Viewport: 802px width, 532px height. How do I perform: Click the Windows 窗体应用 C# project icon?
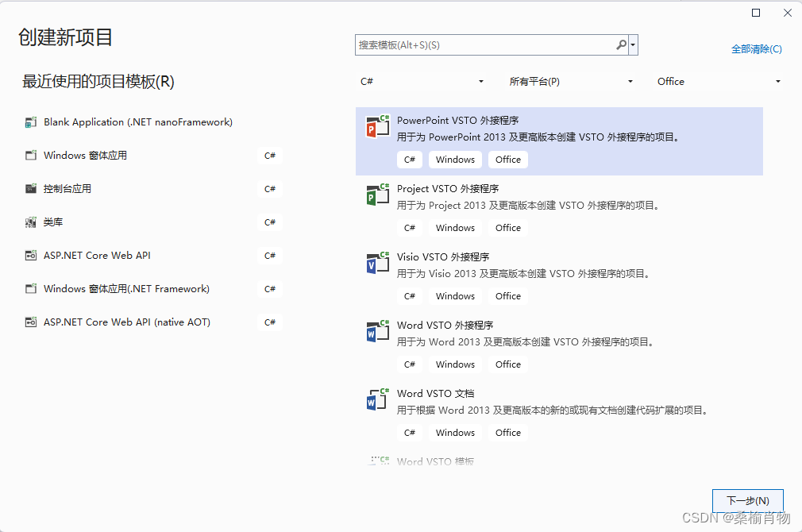point(31,155)
